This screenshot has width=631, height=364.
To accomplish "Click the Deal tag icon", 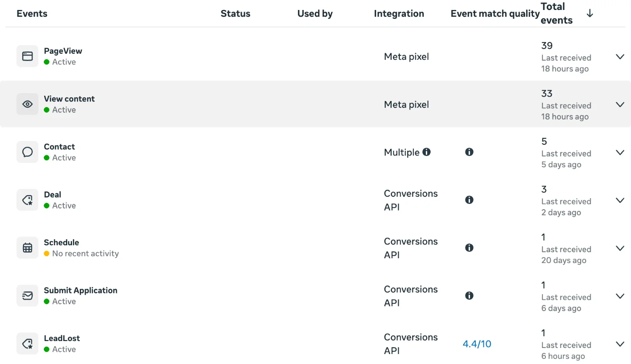I will point(27,200).
